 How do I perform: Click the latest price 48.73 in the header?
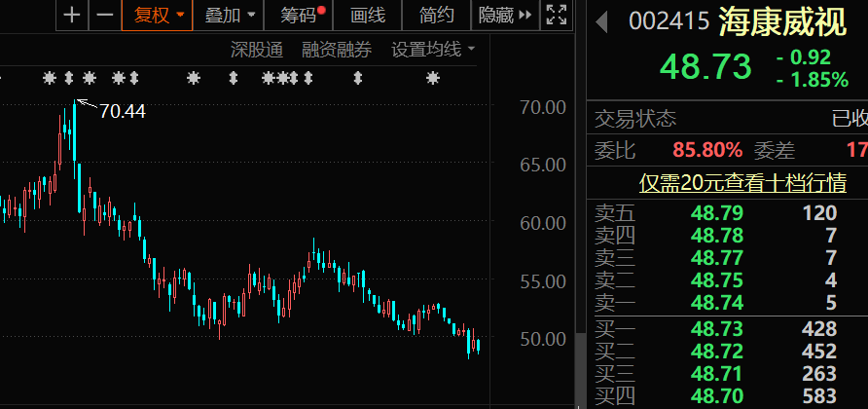click(705, 66)
